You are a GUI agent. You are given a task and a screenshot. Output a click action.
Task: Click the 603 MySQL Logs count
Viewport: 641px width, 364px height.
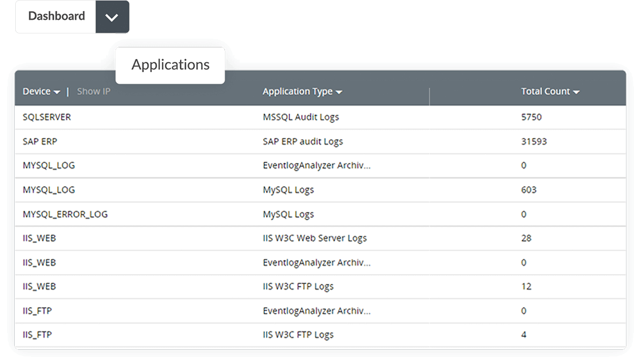pos(529,190)
